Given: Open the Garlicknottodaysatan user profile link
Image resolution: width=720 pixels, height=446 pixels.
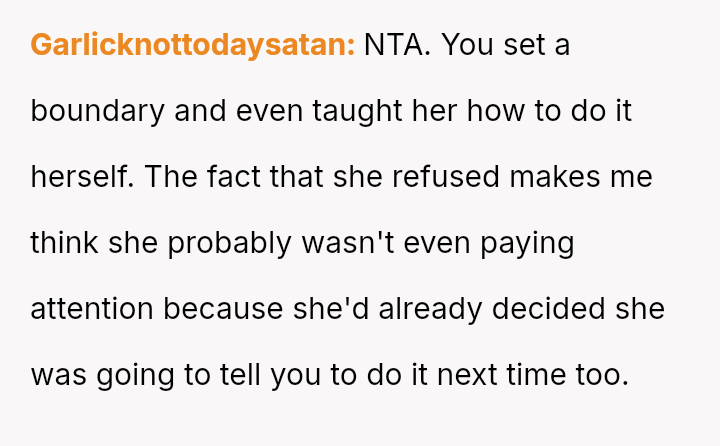Looking at the screenshot, I should click(193, 45).
